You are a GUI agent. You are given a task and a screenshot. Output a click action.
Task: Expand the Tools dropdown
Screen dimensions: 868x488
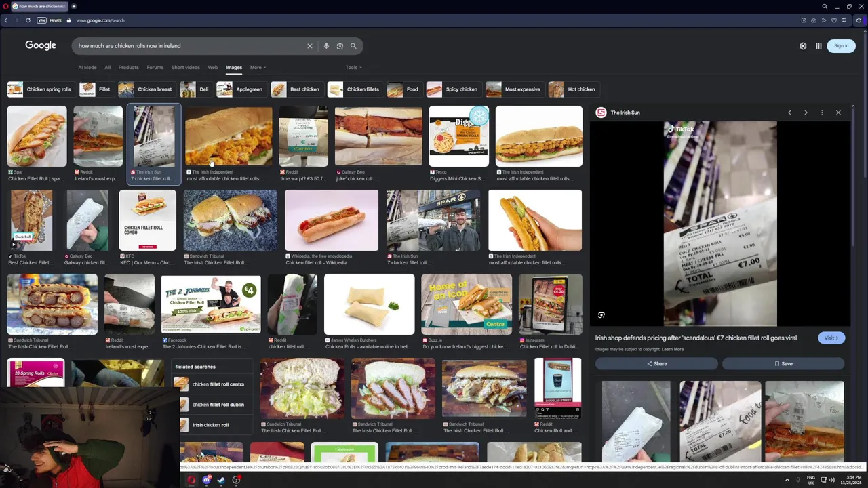[x=353, y=68]
